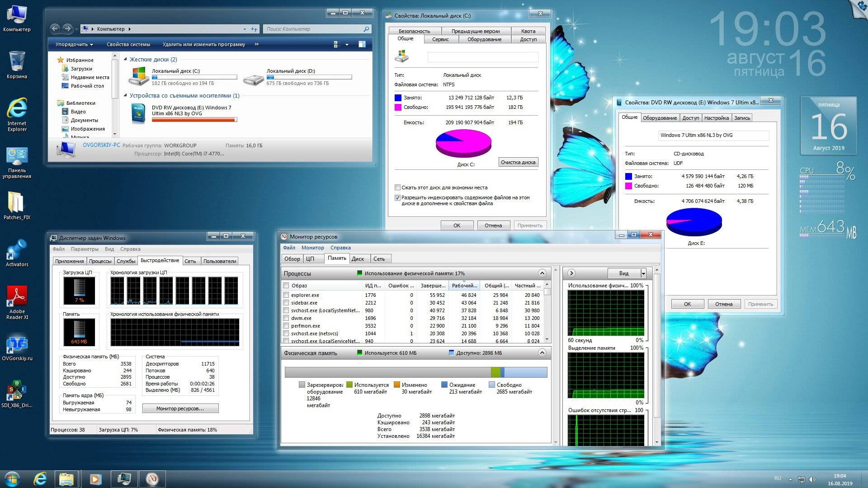Open Internet Explorer from the taskbar
The width and height of the screenshot is (868, 488).
40,479
